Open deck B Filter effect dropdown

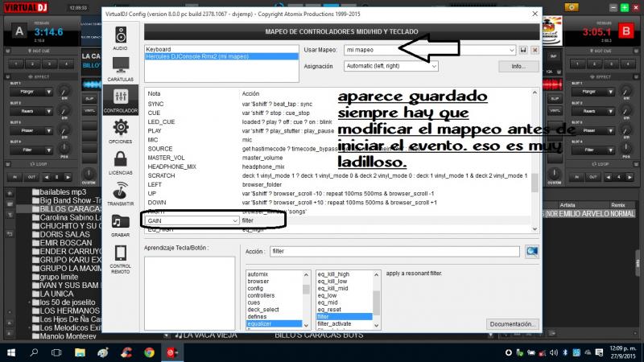[592, 150]
